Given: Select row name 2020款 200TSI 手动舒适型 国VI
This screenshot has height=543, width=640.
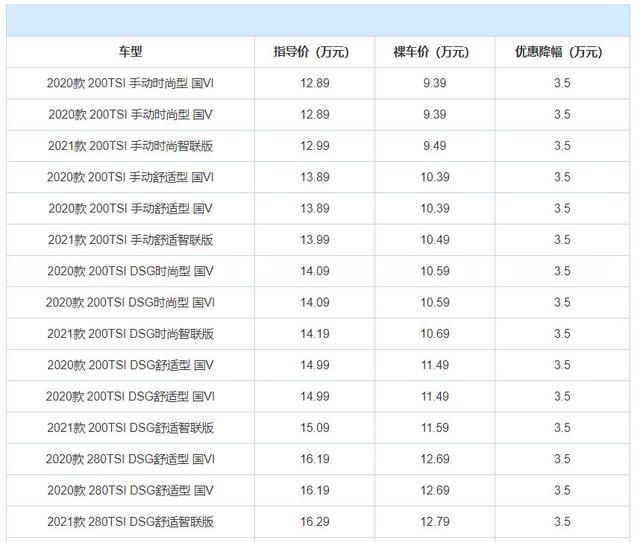Looking at the screenshot, I should pos(130,177).
